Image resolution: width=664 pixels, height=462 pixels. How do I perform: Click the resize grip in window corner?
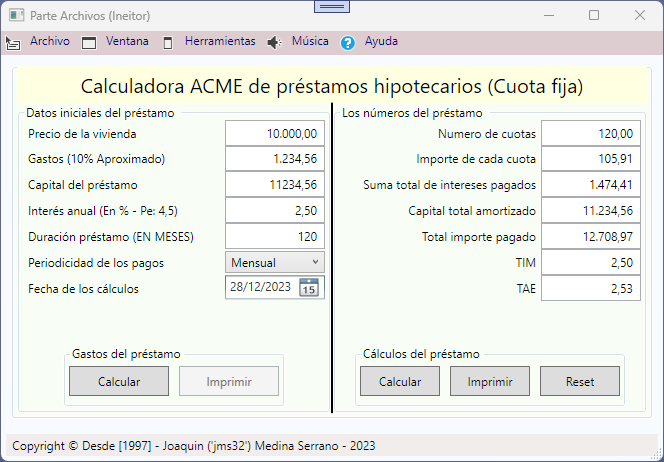coord(657,455)
